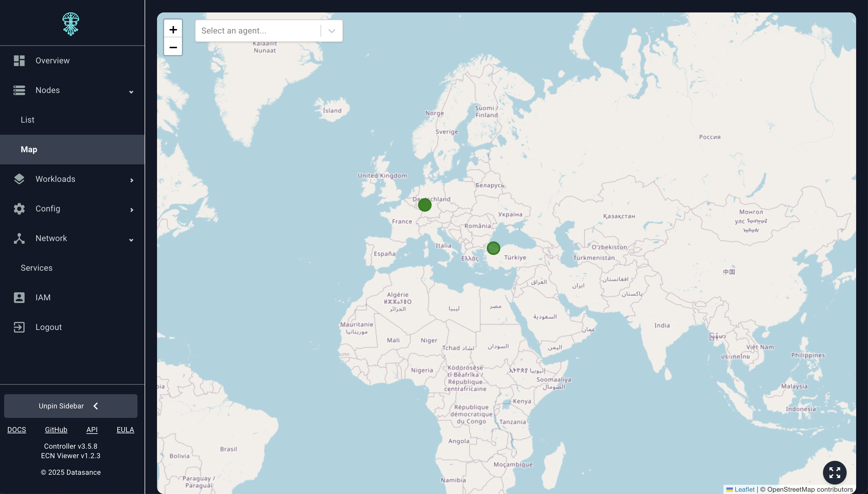
Task: Click the Config gear icon
Action: click(x=19, y=208)
